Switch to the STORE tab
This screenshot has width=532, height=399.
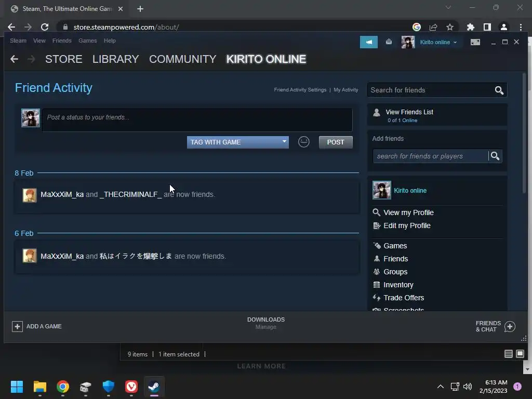(x=64, y=59)
